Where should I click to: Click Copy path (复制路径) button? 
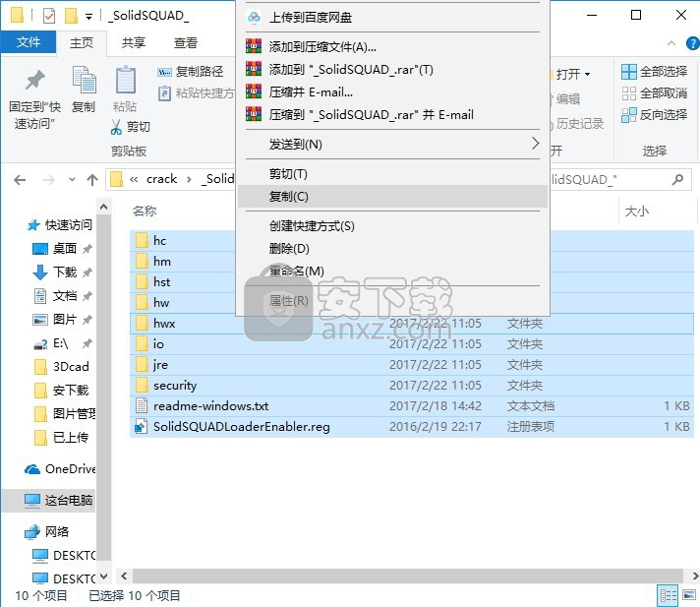(190, 72)
